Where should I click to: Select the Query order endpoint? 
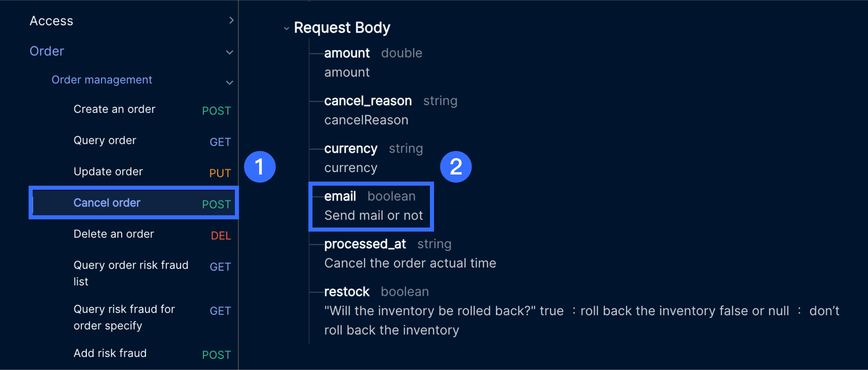click(x=105, y=140)
